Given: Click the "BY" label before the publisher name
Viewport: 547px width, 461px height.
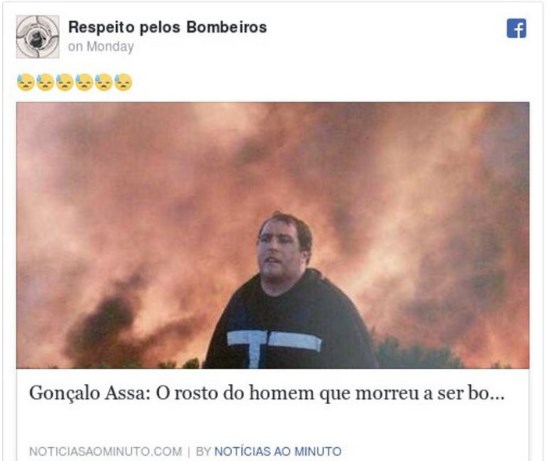Looking at the screenshot, I should [x=203, y=451].
